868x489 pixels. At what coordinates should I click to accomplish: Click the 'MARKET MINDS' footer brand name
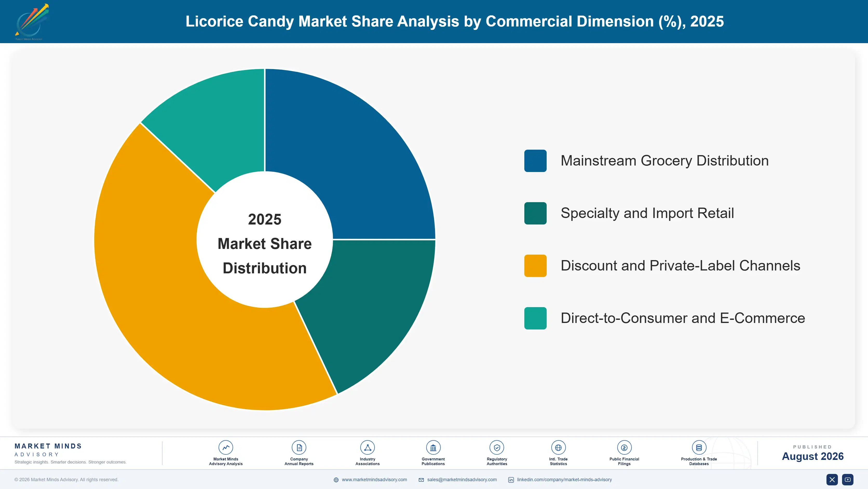(48, 446)
